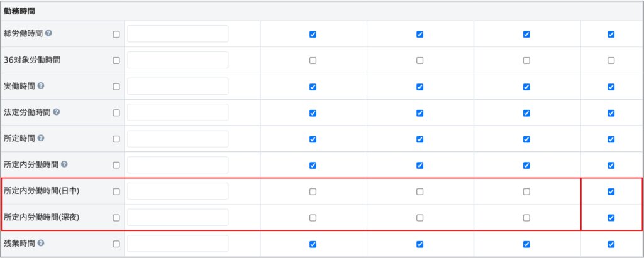Show help for 所定時間 via its icon

[40, 139]
